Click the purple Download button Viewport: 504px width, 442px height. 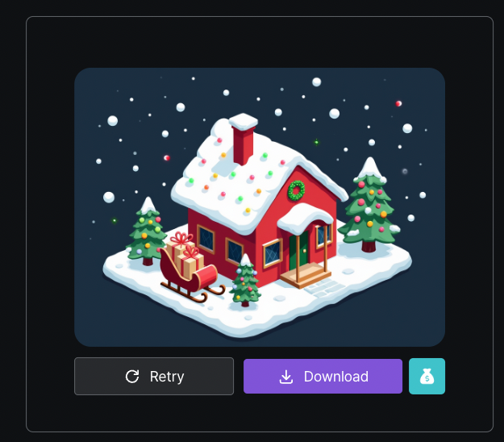(323, 376)
